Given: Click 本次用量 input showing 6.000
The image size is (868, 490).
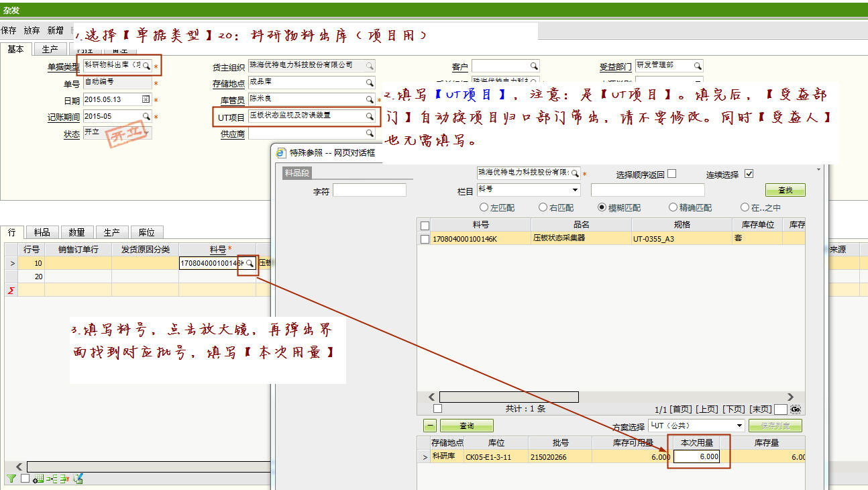Looking at the screenshot, I should tap(696, 456).
